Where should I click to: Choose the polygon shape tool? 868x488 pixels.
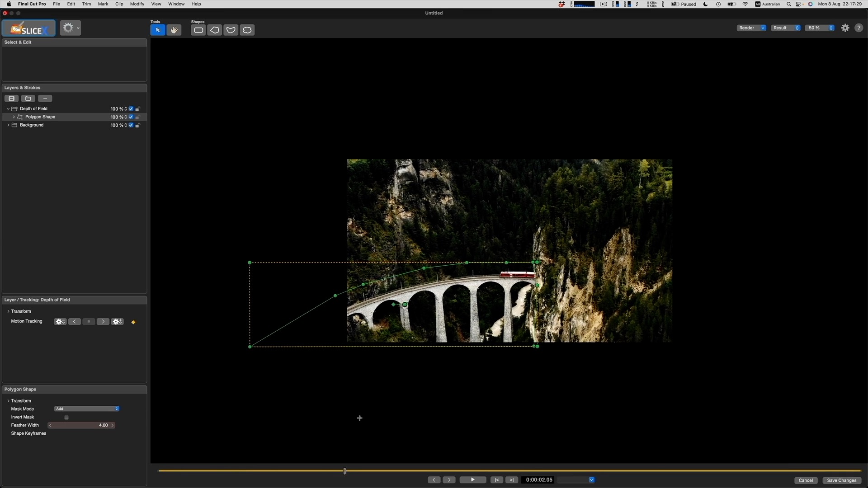(214, 30)
